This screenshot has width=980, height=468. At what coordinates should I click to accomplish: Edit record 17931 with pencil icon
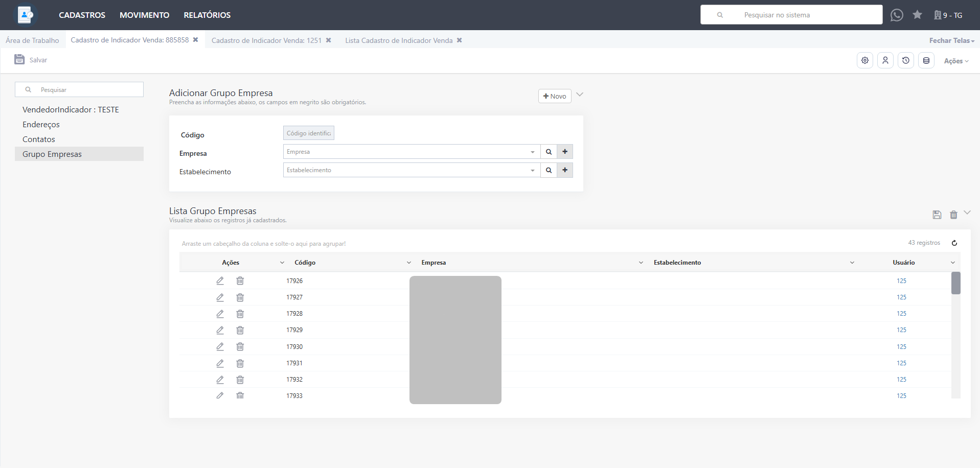point(220,363)
